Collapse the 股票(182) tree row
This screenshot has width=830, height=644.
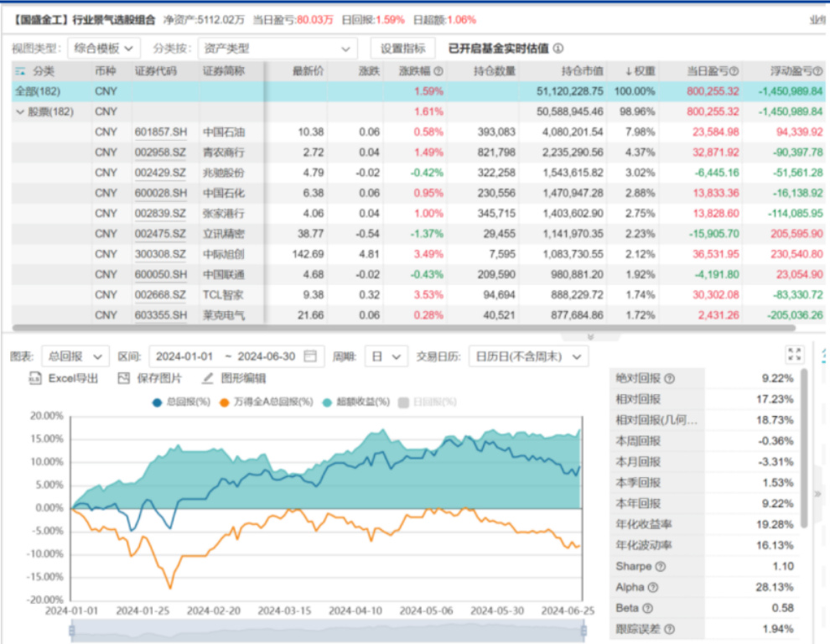coord(19,112)
